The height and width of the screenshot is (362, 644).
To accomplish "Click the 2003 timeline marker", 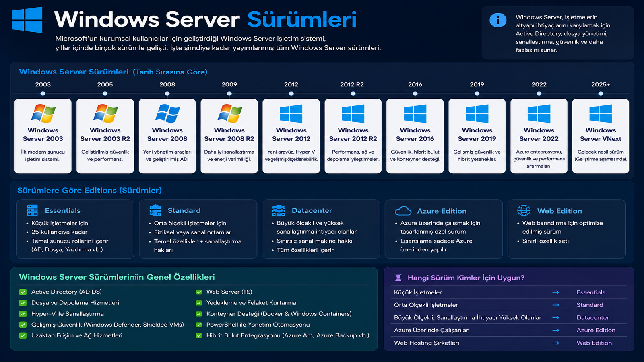I will pos(43,93).
